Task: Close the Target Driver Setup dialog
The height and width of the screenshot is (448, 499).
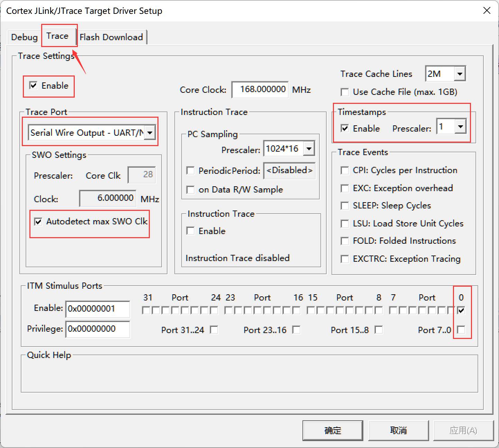Action: click(487, 10)
